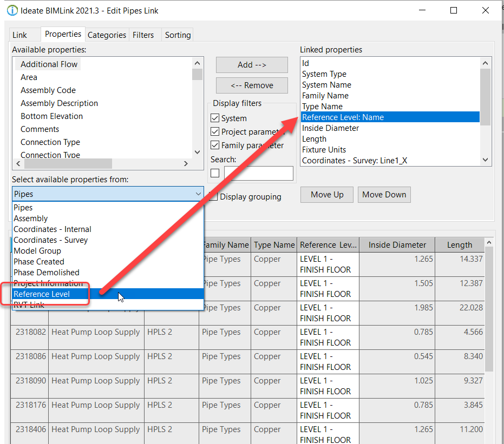Open the Pipes properties dropdown
Viewport: 504px width, 444px height.
tap(198, 193)
